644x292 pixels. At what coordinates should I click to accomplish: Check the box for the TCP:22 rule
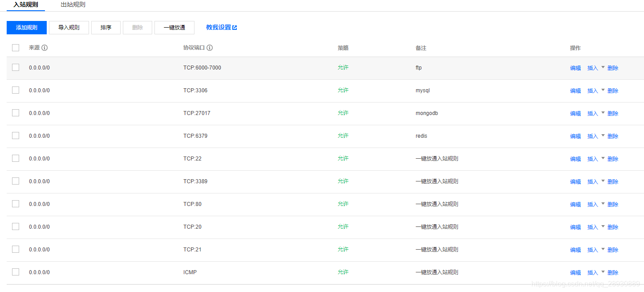point(16,158)
